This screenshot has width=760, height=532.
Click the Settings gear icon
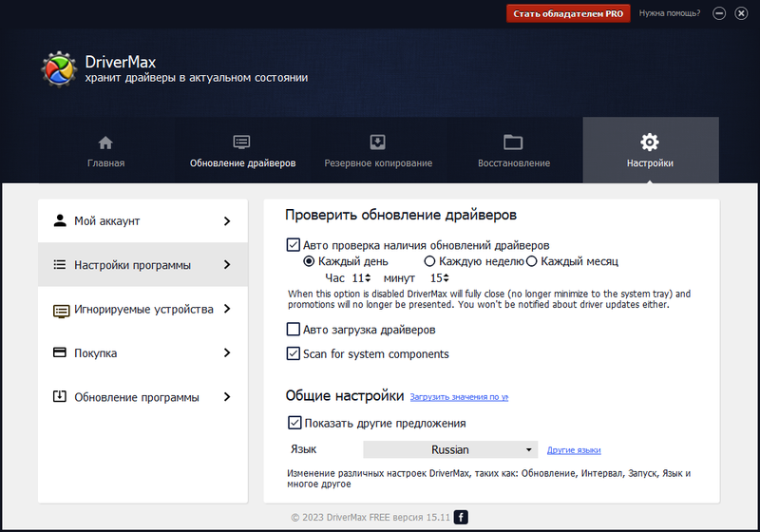coord(650,142)
